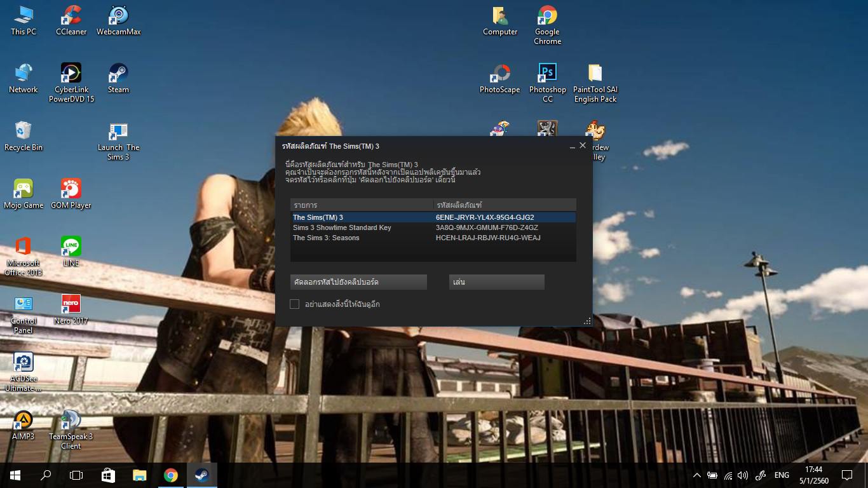Open the clock showing 17:44
The image size is (868, 488).
pos(814,475)
